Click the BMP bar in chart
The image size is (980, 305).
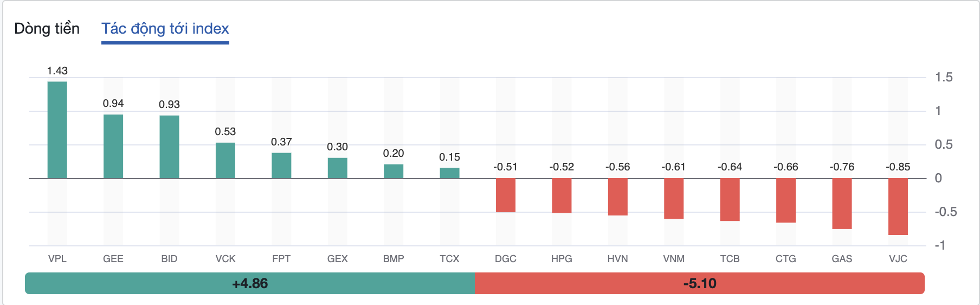click(394, 171)
